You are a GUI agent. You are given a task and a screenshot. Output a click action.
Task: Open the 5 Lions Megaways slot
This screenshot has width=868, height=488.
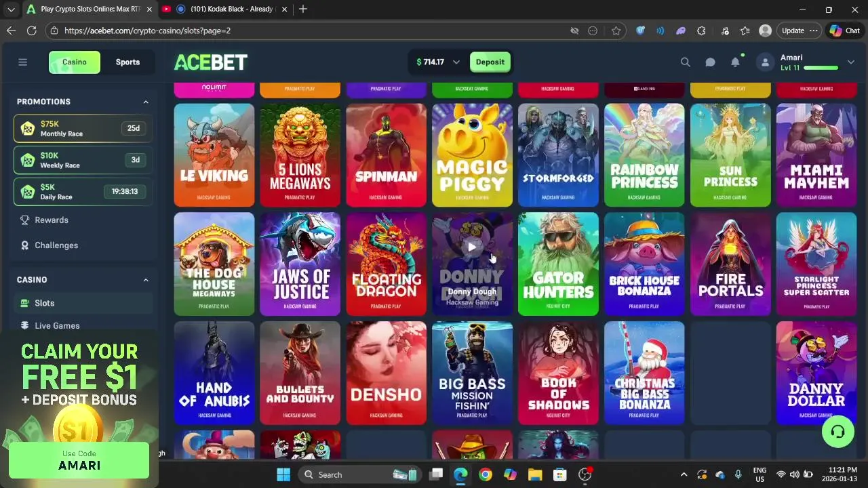pyautogui.click(x=300, y=155)
